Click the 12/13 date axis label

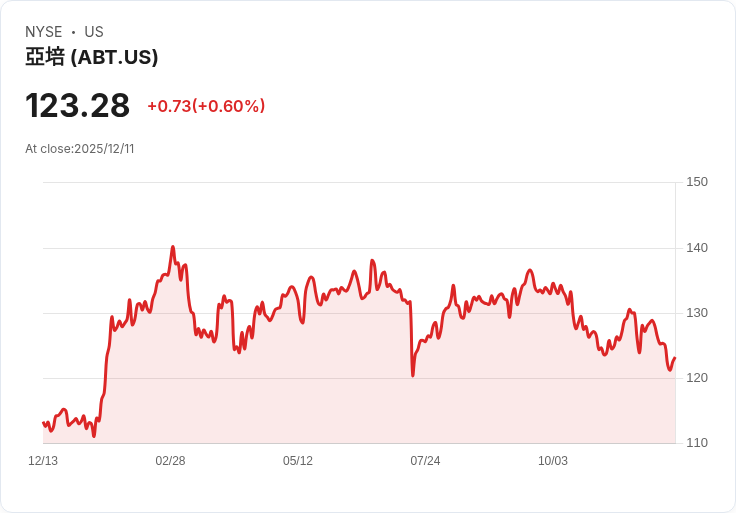click(43, 461)
